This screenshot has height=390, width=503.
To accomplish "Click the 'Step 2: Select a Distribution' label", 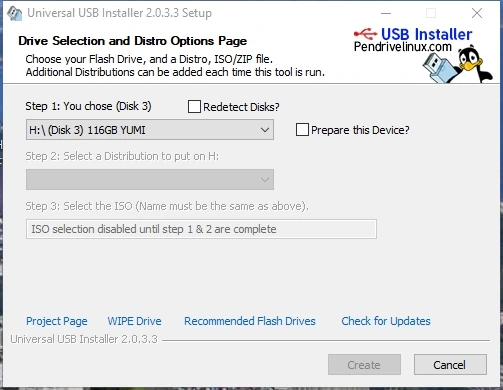I will pos(122,156).
